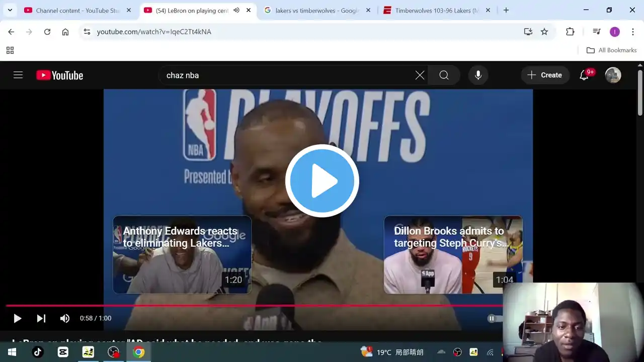
Task: Close the 'Channel content' YouTube Studio tab
Action: [129, 10]
